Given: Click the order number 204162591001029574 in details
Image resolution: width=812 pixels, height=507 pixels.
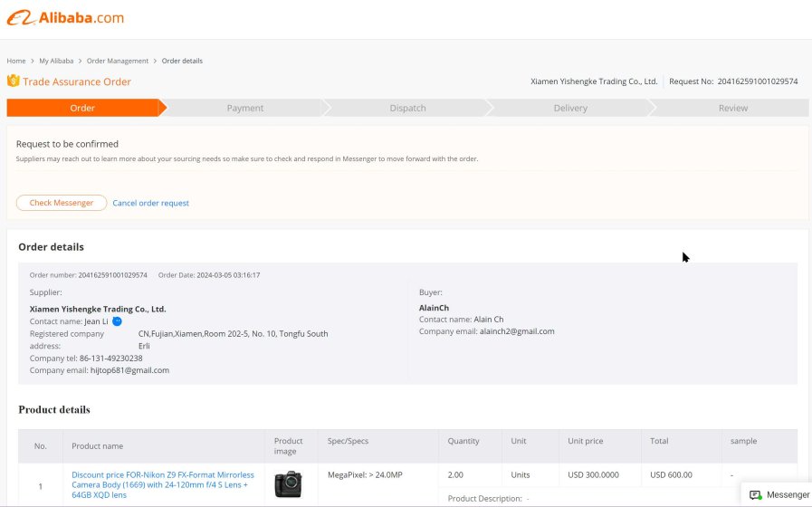Looking at the screenshot, I should point(112,275).
